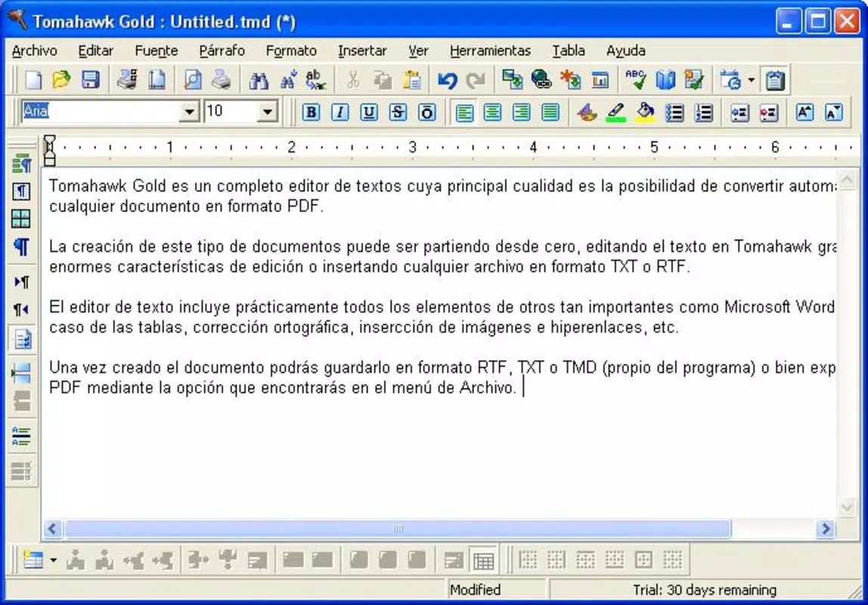This screenshot has height=605, width=868.
Task: Open the Fuente menu
Action: [157, 51]
